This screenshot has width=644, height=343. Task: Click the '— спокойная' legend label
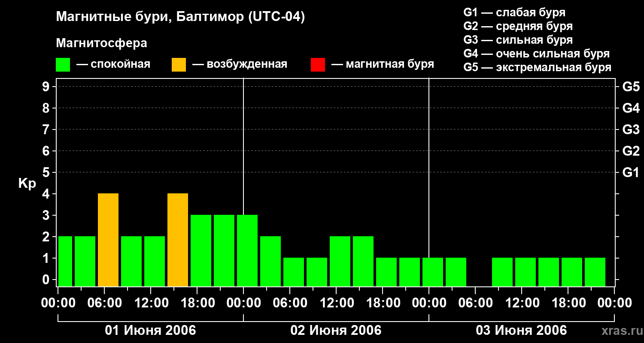pyautogui.click(x=113, y=64)
